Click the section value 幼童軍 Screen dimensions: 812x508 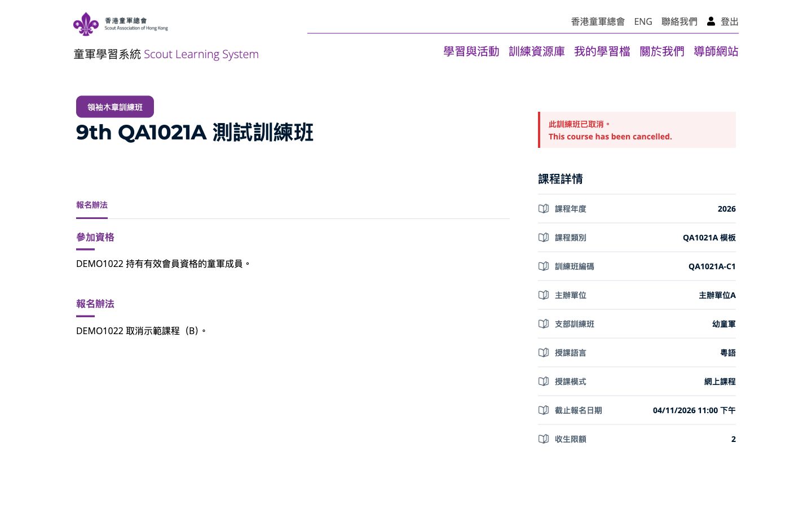tap(724, 324)
